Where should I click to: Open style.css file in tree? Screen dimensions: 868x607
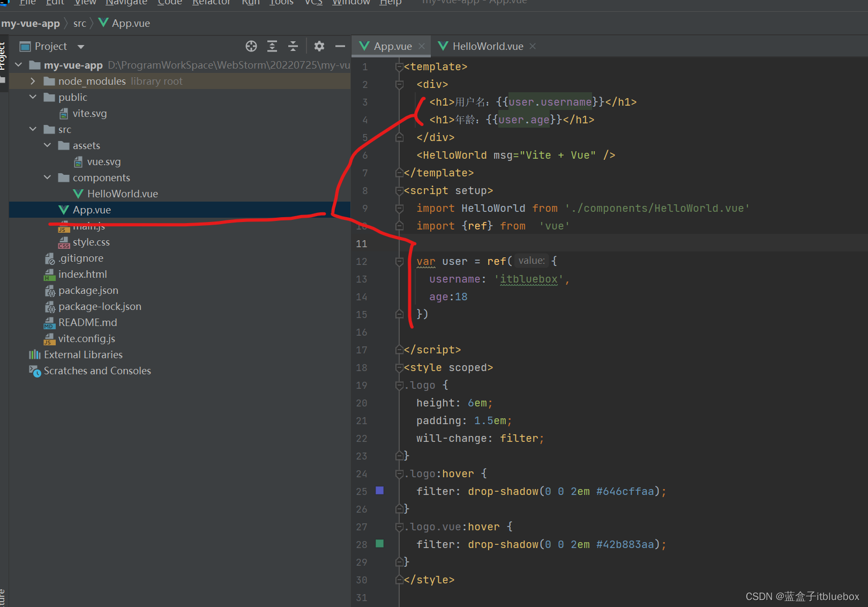click(91, 242)
